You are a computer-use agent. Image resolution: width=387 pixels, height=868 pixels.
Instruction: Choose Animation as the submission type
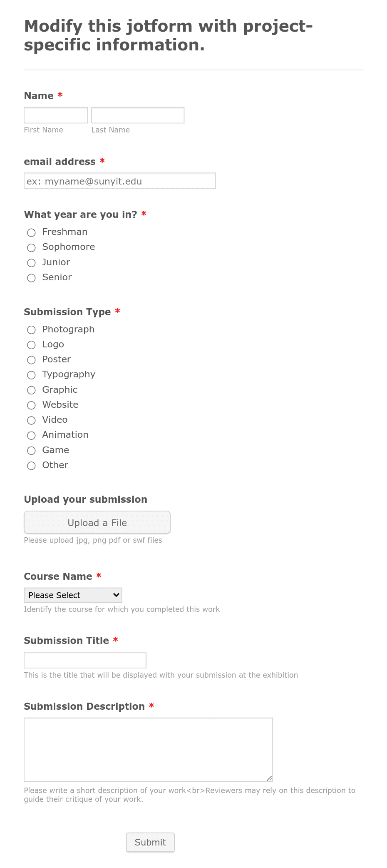tap(31, 435)
